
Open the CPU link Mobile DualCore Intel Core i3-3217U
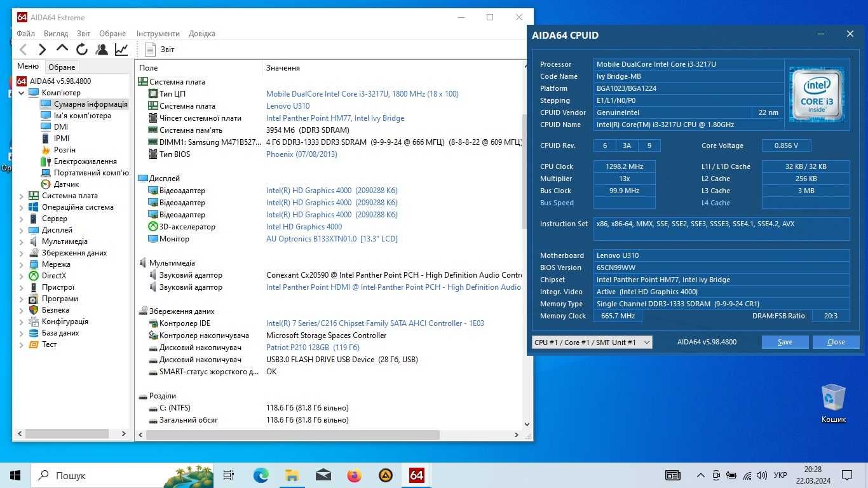pyautogui.click(x=362, y=94)
